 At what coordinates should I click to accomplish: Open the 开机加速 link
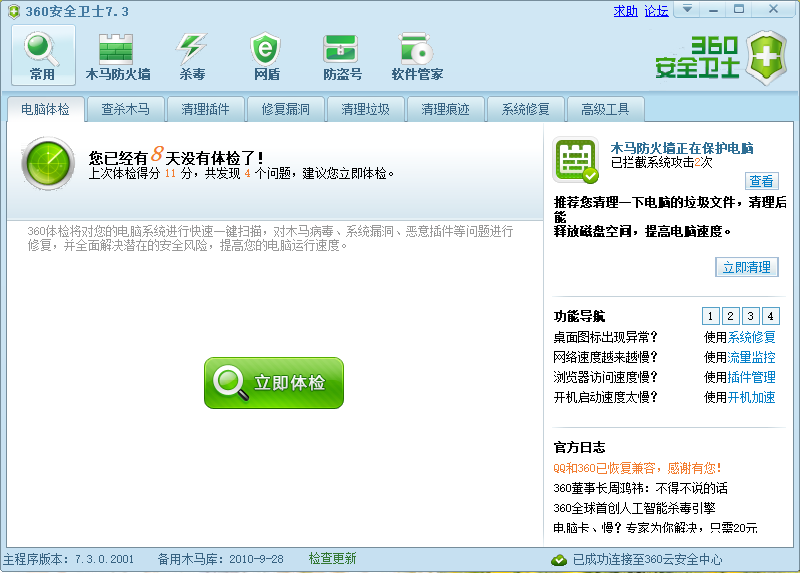752,397
